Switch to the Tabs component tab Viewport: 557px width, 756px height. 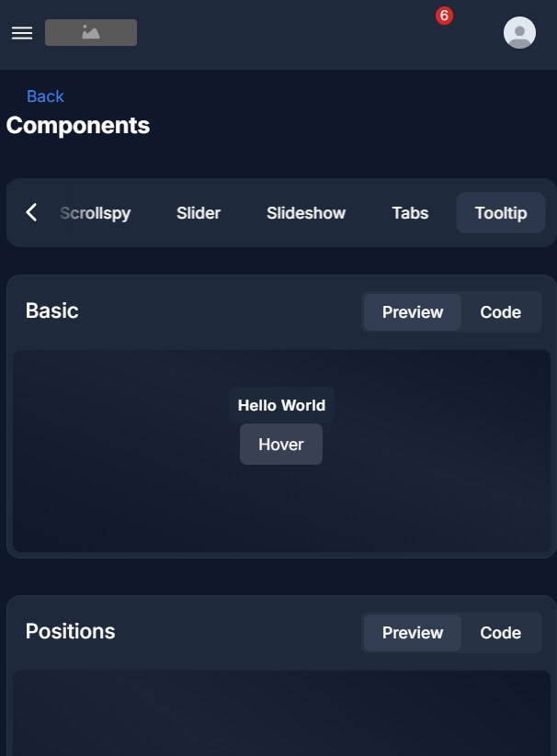point(410,213)
